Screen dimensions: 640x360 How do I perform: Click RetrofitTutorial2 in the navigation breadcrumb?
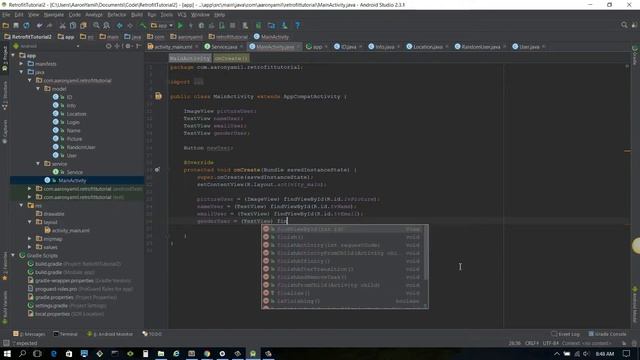[x=28, y=37]
